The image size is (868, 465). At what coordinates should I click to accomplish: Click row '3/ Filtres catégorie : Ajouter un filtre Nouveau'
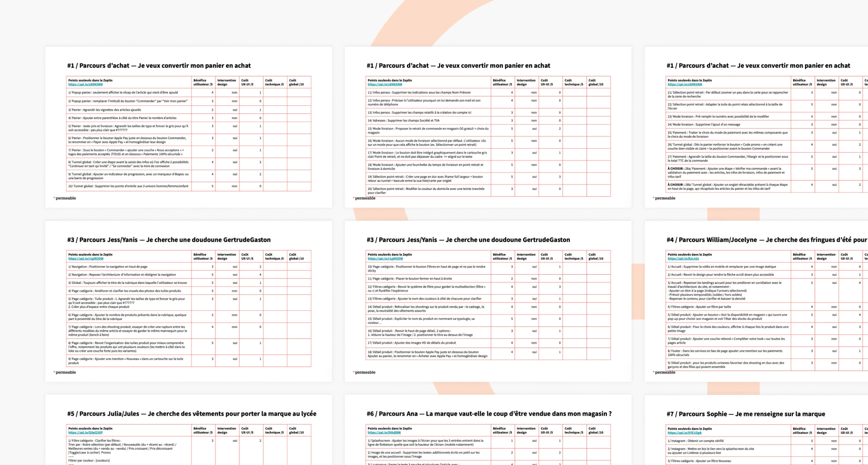tap(767, 461)
